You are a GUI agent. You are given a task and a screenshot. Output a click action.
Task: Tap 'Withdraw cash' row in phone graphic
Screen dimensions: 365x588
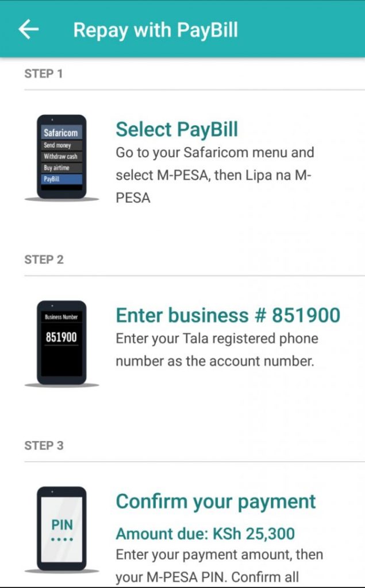coord(61,156)
